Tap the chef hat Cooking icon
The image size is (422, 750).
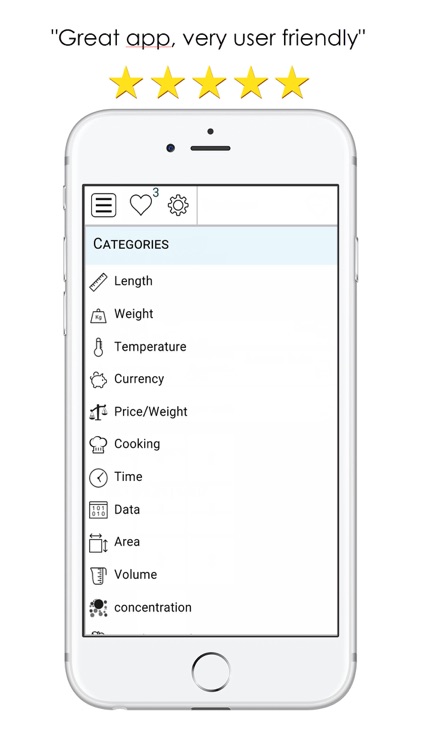(99, 444)
